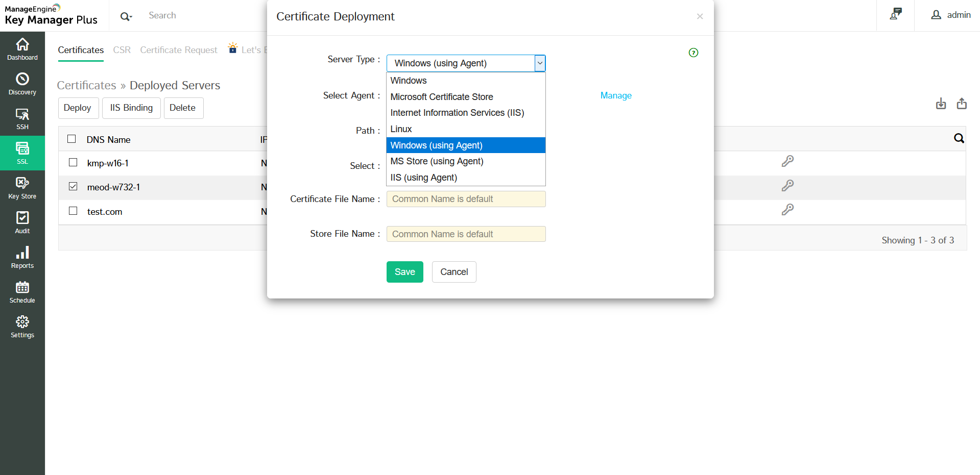This screenshot has height=475, width=980.
Task: Check the kmp-w16-1 row checkbox
Action: [x=73, y=162]
